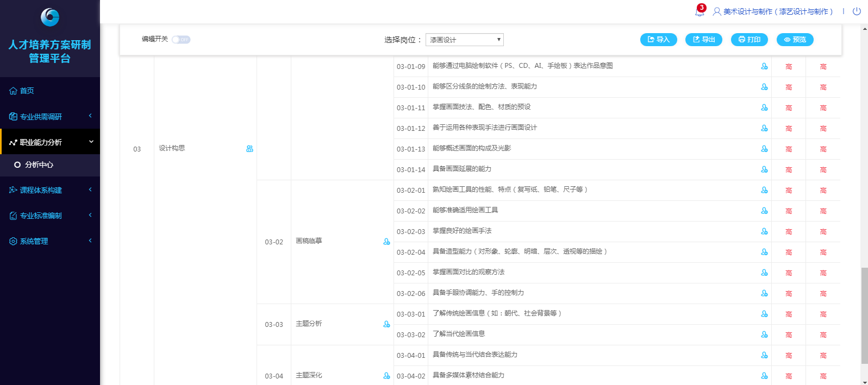Click the notification bell icon
Image resolution: width=868 pixels, height=385 pixels.
700,11
